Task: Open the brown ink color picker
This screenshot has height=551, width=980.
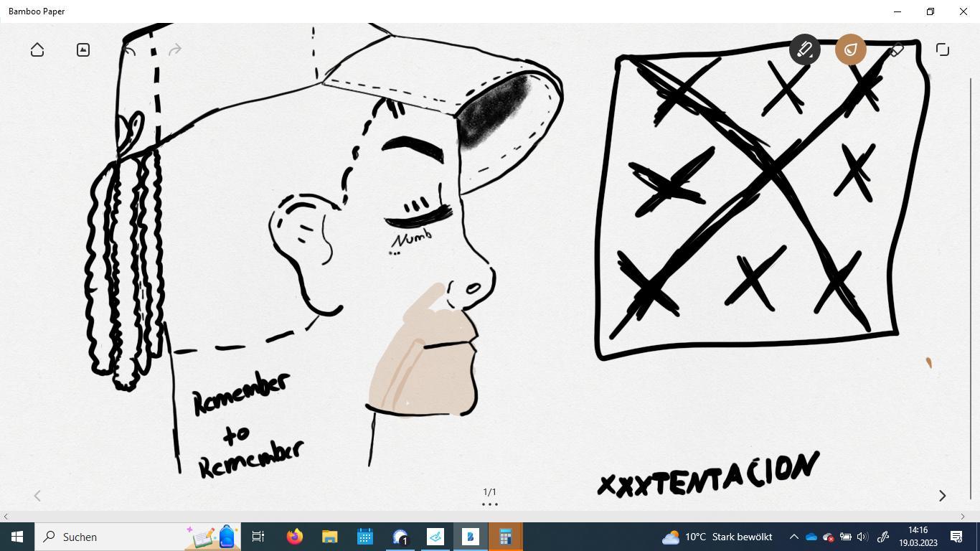Action: click(851, 50)
